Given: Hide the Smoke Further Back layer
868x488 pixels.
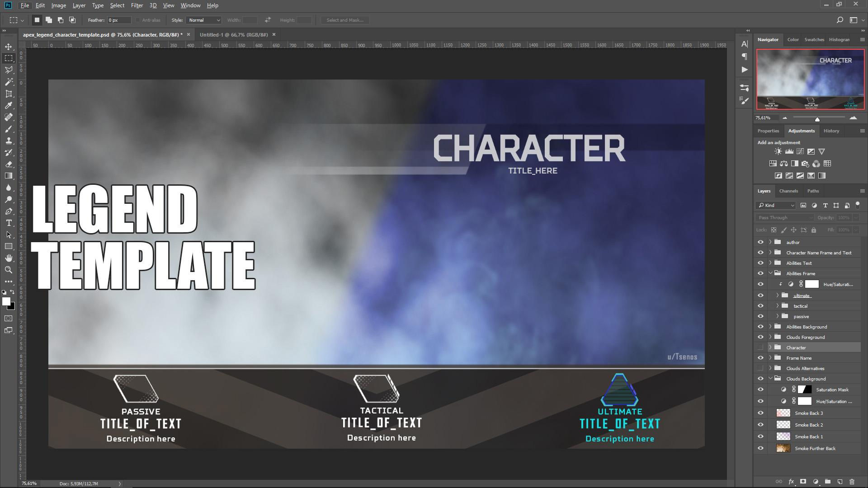Looking at the screenshot, I should coord(760,448).
